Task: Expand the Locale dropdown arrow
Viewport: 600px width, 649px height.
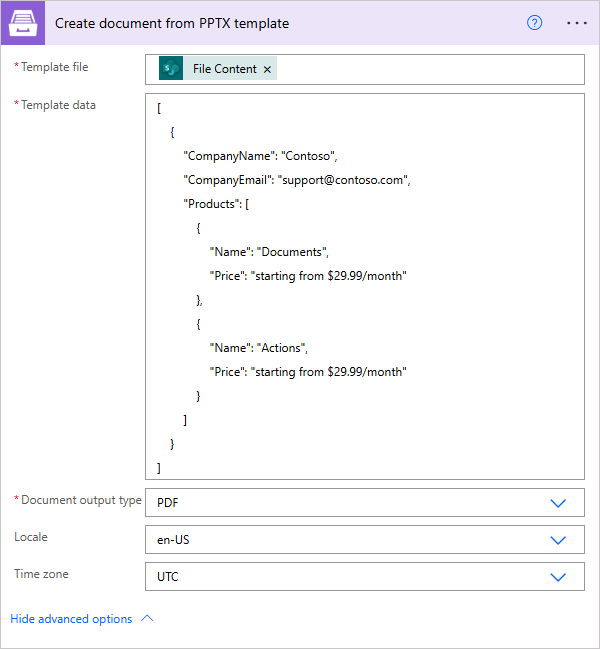Action: pyautogui.click(x=558, y=540)
